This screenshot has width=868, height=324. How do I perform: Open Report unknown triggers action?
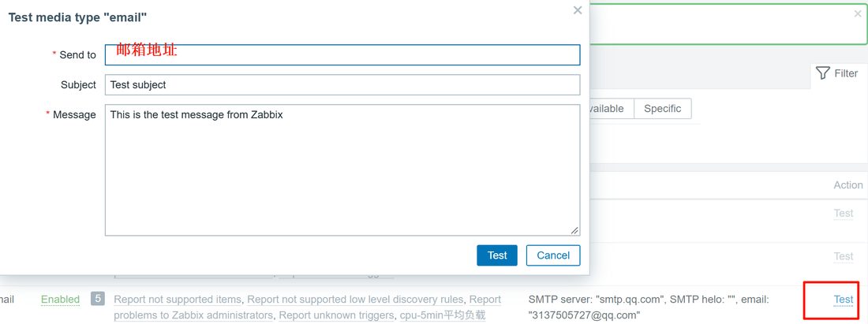click(x=337, y=315)
